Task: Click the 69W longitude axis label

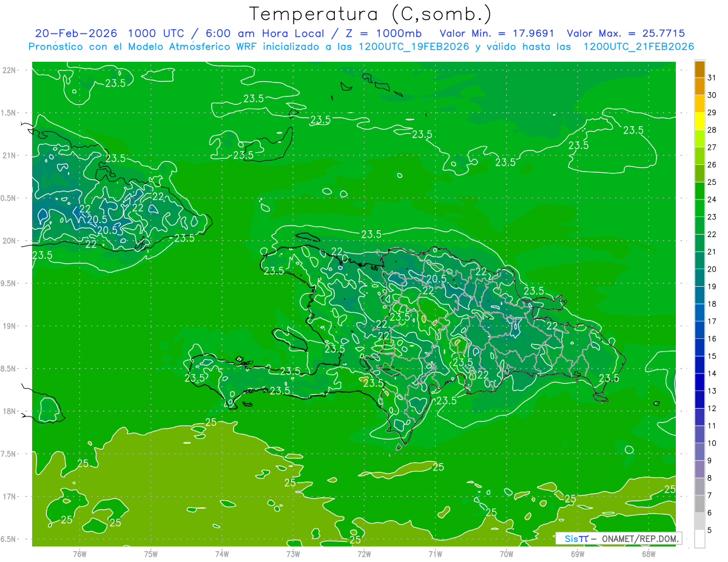Action: coord(578,554)
